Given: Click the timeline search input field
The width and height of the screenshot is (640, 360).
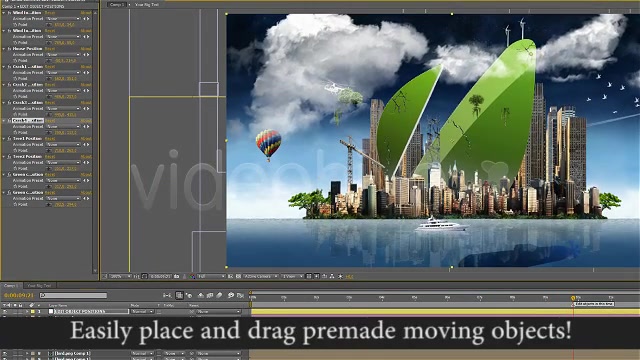Looking at the screenshot, I should click(x=73, y=295).
